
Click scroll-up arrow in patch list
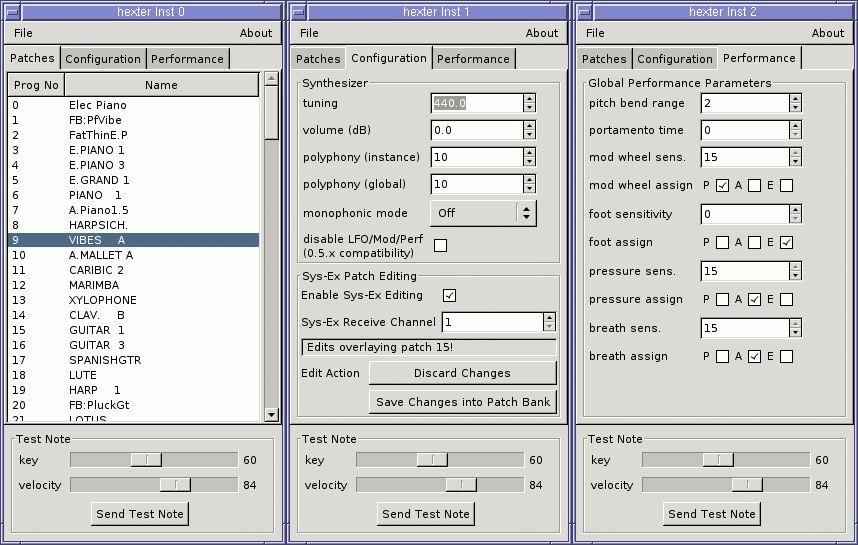pos(271,78)
